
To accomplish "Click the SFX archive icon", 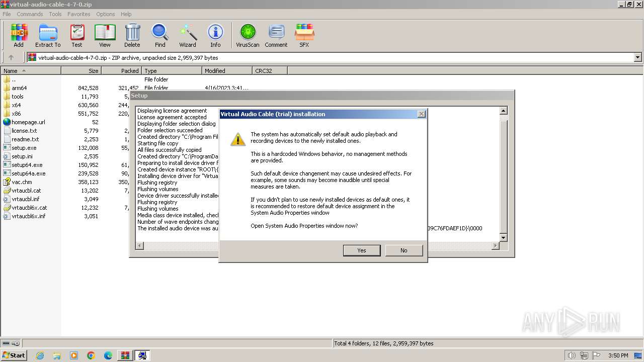I will [x=304, y=36].
